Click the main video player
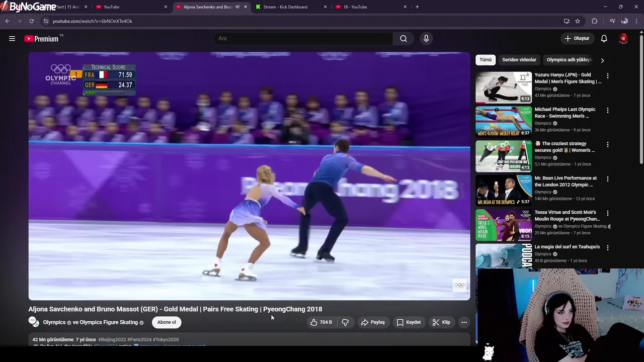Screen dimensions: 644x362 pos(249,176)
